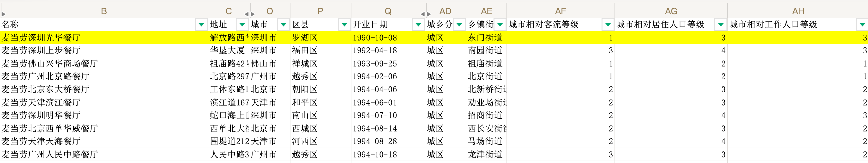Open the 区县 column filter dropdown
The width and height of the screenshot is (868, 163).
pos(344,24)
